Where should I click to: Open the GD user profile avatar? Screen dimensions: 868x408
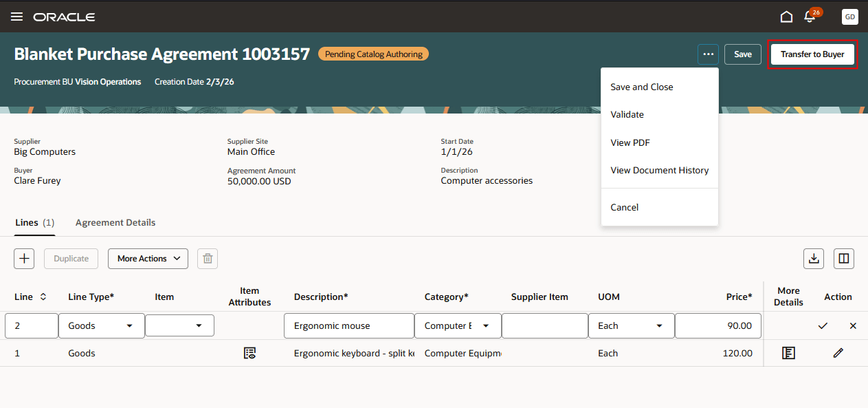849,17
